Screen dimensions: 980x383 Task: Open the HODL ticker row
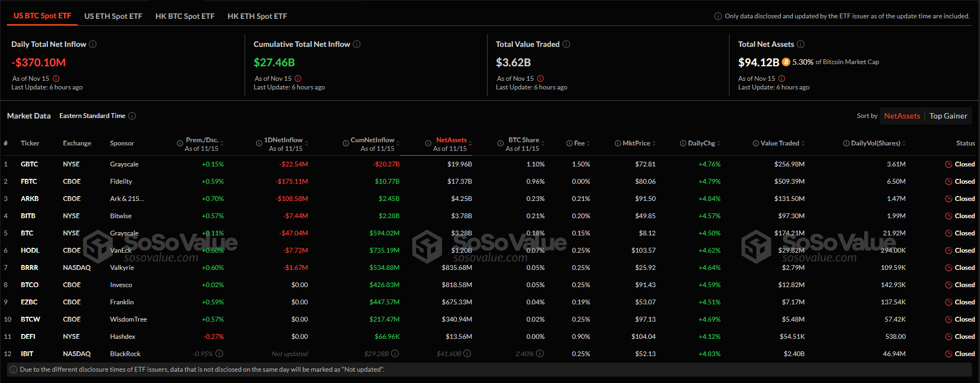pyautogui.click(x=490, y=250)
